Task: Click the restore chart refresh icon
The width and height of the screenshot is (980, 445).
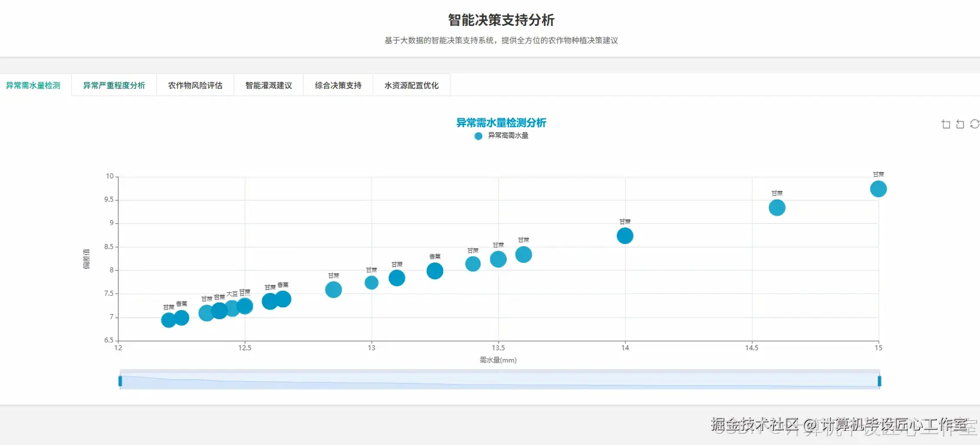Action: pos(975,124)
